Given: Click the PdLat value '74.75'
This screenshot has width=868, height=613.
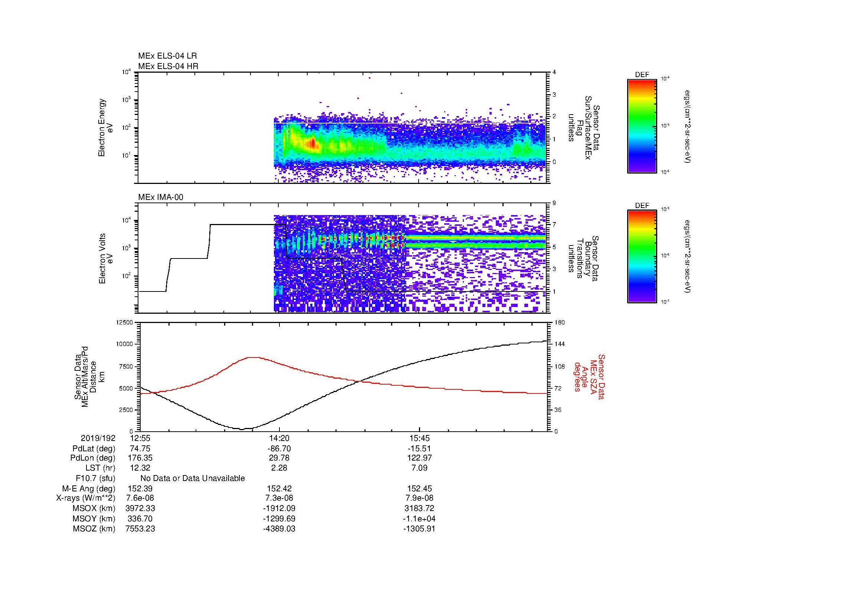Looking at the screenshot, I should tap(140, 449).
